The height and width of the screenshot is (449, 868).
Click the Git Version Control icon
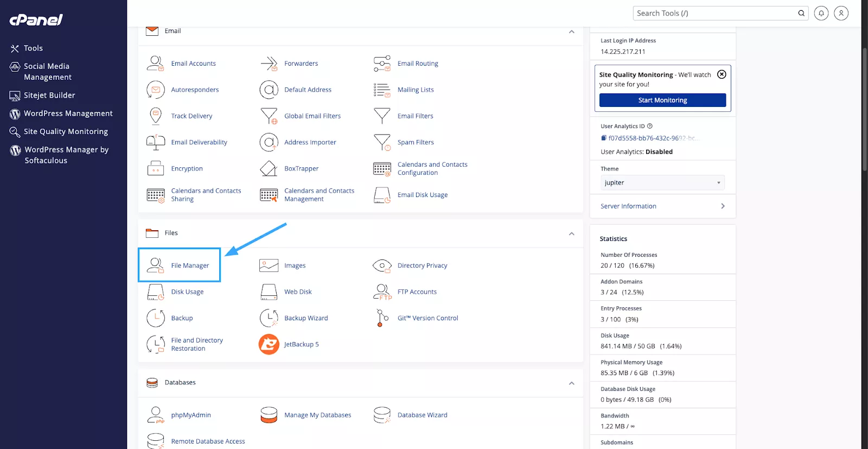pos(382,318)
